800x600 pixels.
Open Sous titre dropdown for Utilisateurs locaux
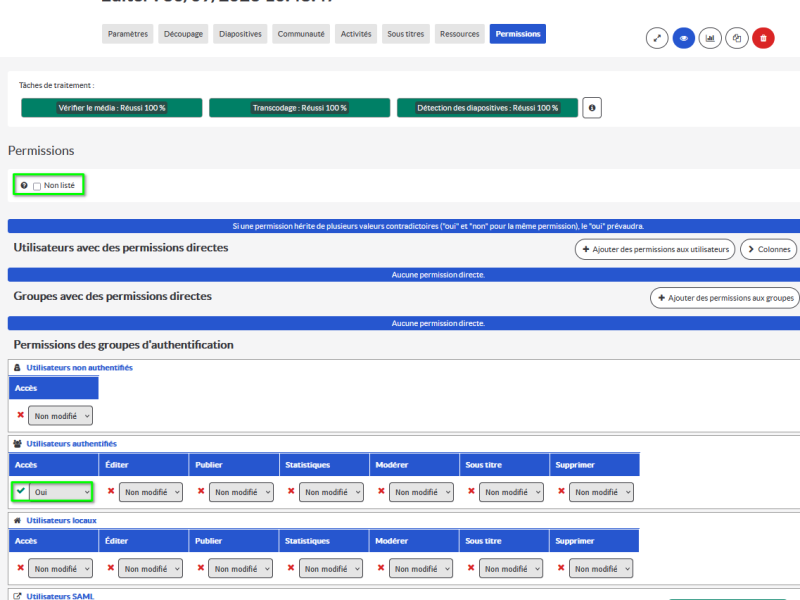(511, 568)
